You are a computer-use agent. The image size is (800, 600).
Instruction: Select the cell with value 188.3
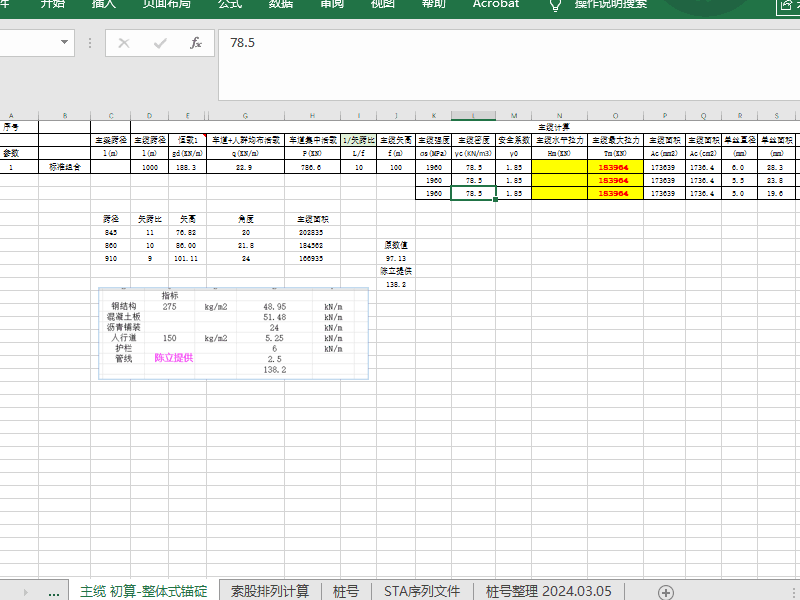[187, 167]
